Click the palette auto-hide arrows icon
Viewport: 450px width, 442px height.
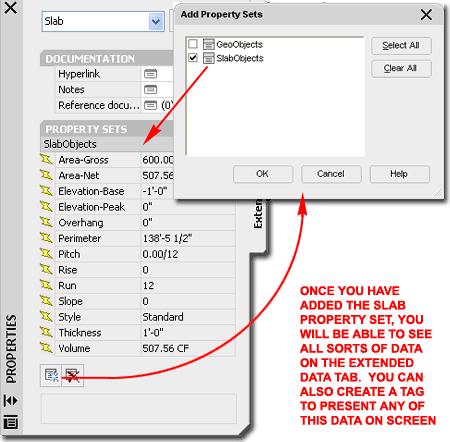(x=11, y=400)
